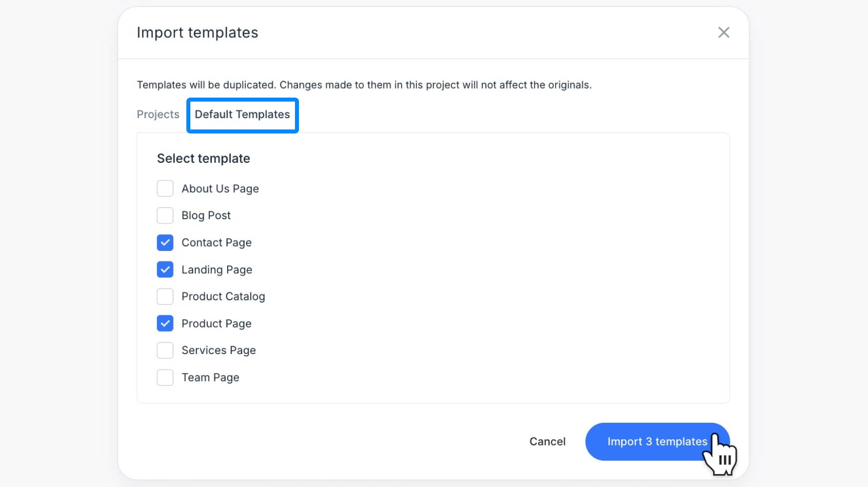The width and height of the screenshot is (868, 487).
Task: Click the 'Landing Page' label text
Action: click(217, 269)
